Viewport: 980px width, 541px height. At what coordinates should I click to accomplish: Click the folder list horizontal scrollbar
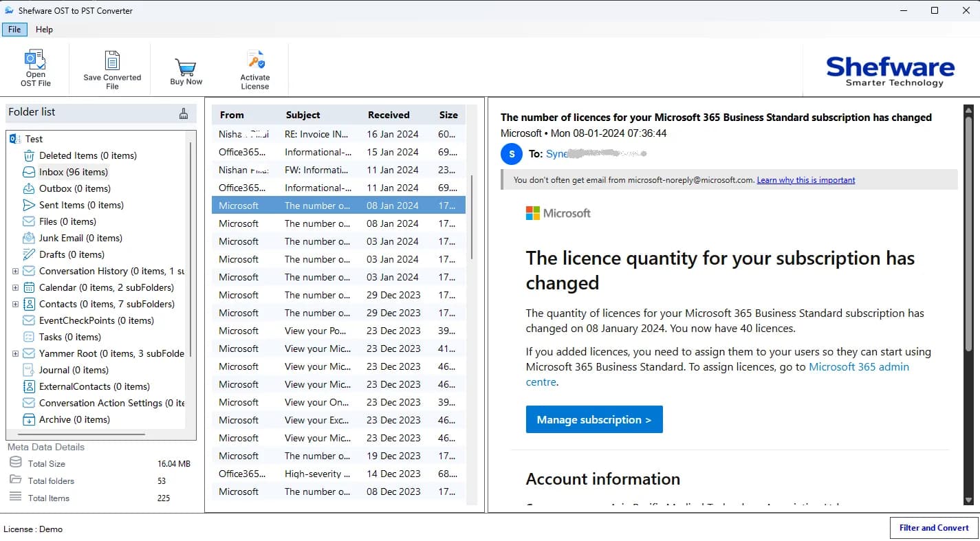pos(81,434)
